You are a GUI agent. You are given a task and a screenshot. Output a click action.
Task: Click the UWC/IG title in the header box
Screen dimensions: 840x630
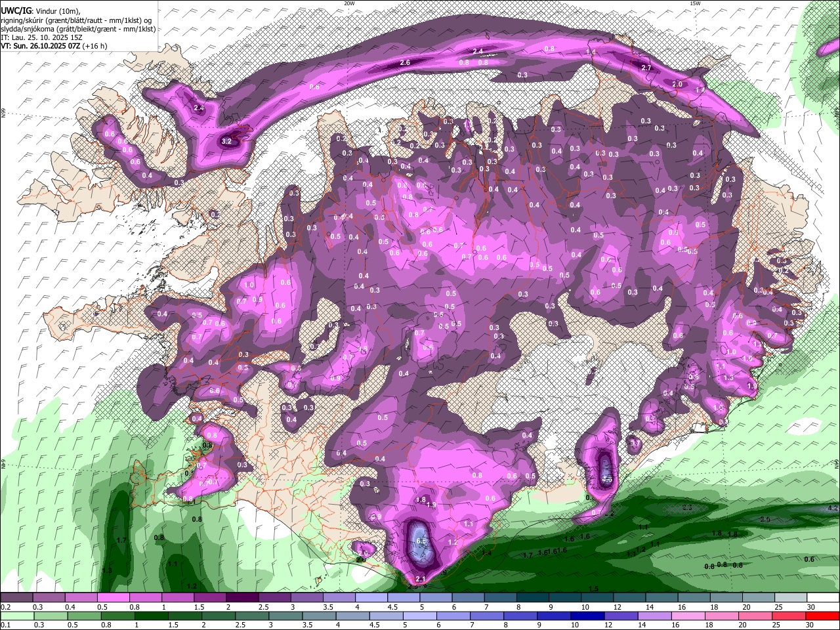(x=16, y=11)
